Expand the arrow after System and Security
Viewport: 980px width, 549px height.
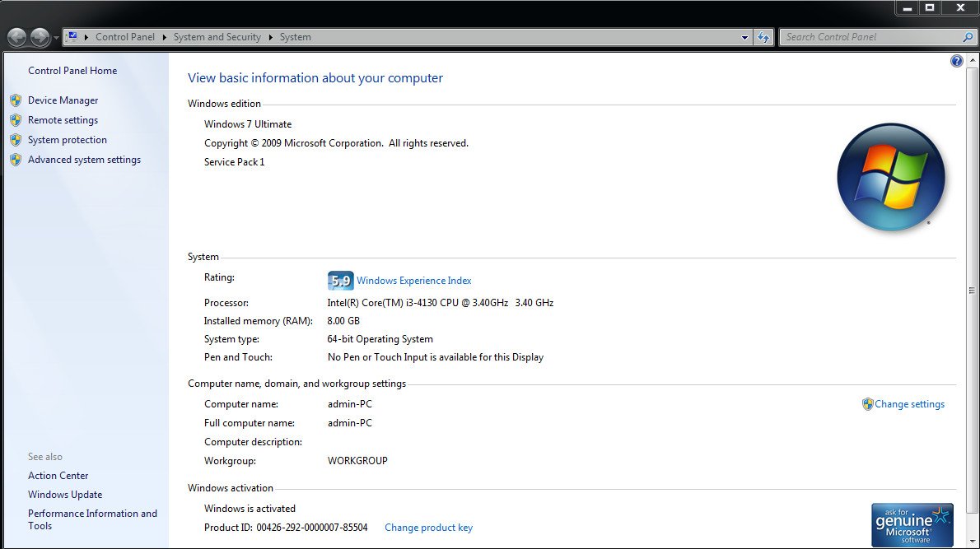[x=271, y=38]
